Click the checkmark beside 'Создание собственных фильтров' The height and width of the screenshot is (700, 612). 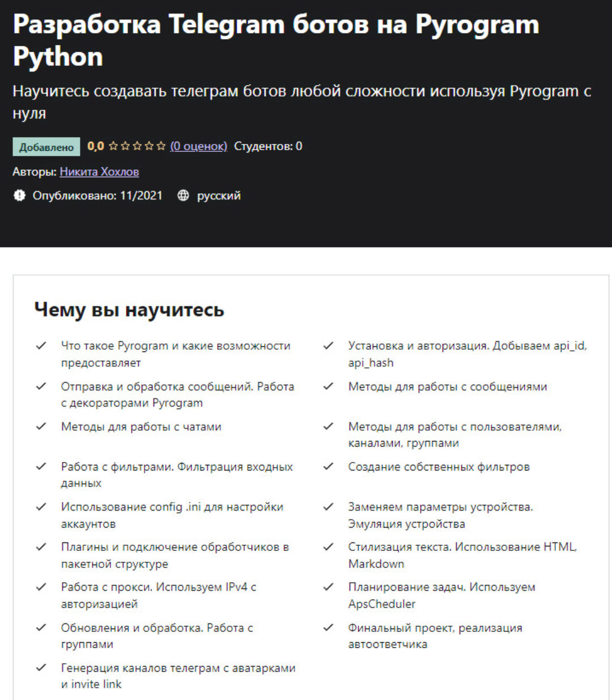click(x=327, y=465)
